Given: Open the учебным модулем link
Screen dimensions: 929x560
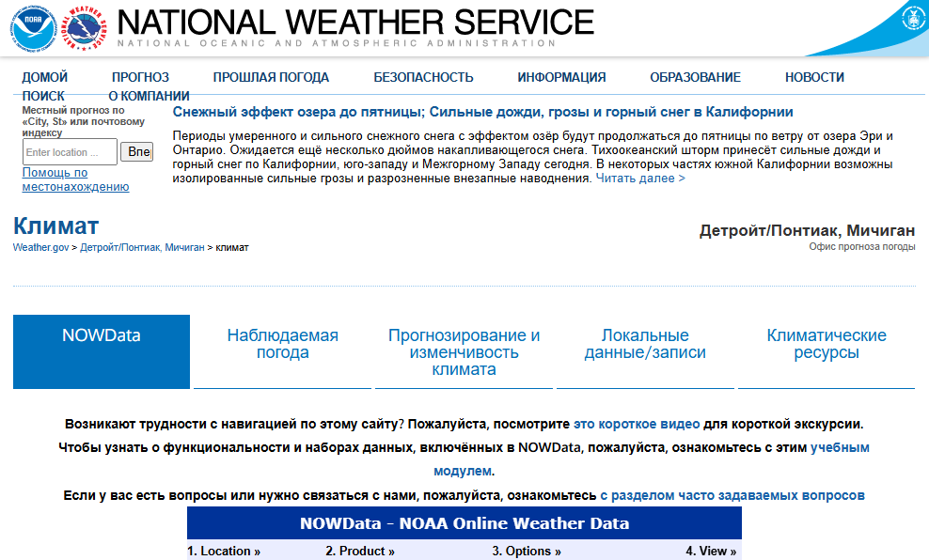Looking at the screenshot, I should click(x=652, y=459).
